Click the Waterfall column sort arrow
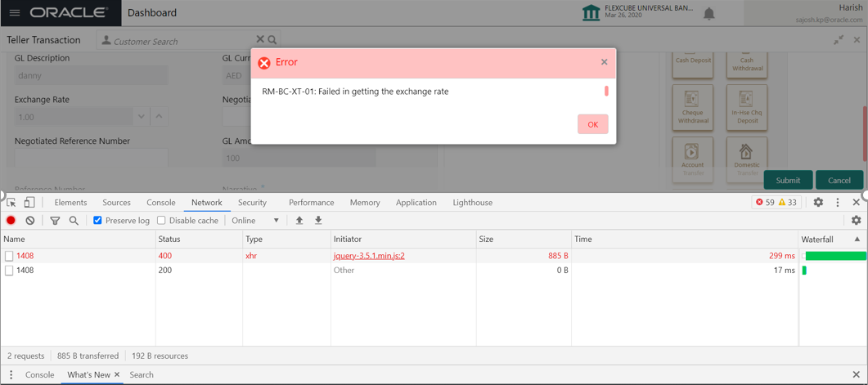This screenshot has height=385, width=868. pyautogui.click(x=857, y=239)
